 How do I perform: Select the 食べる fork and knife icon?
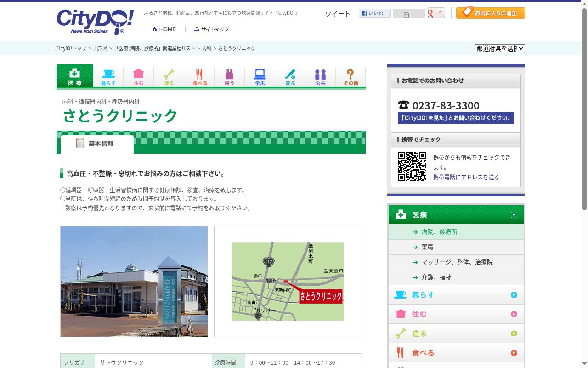point(199,77)
